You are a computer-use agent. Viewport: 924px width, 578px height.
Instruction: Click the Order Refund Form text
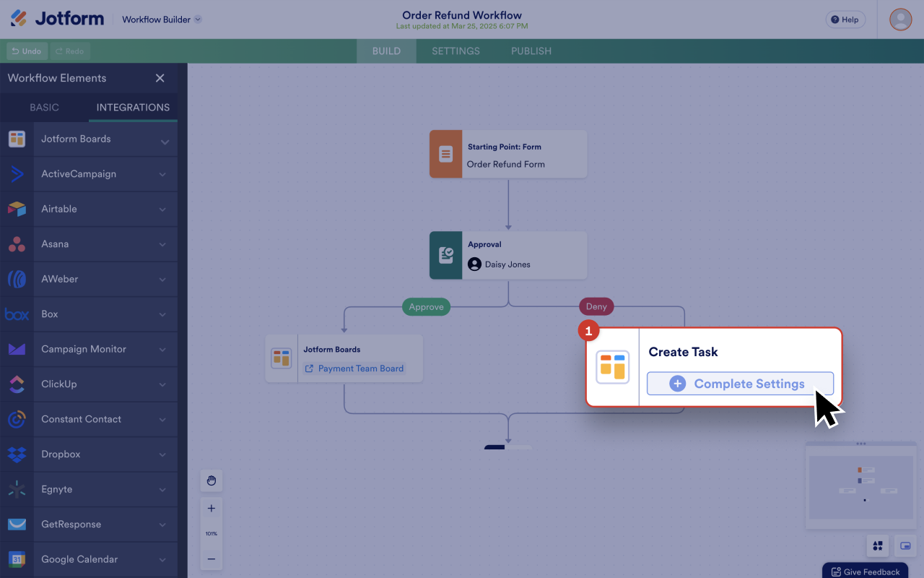pyautogui.click(x=505, y=164)
